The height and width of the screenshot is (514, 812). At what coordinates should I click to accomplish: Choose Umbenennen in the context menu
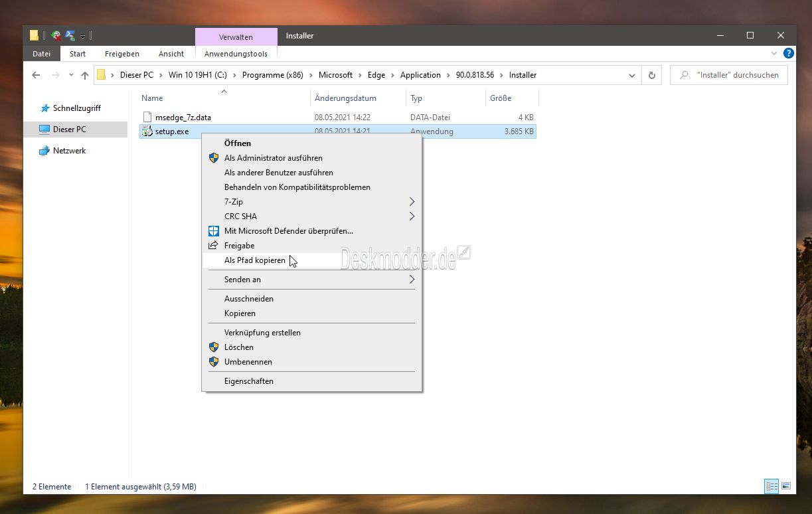coord(311,362)
